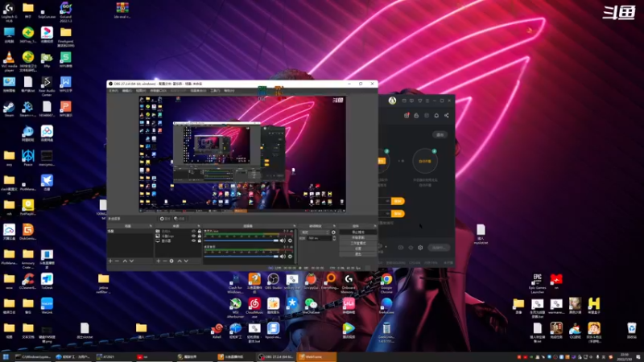Move source down in the Sources panel
This screenshot has height=362, width=644.
pyautogui.click(x=186, y=261)
